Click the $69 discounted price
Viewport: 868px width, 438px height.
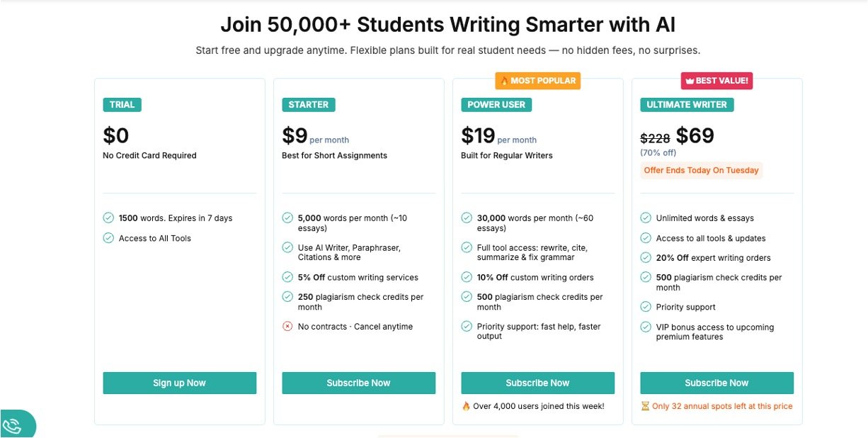(695, 135)
